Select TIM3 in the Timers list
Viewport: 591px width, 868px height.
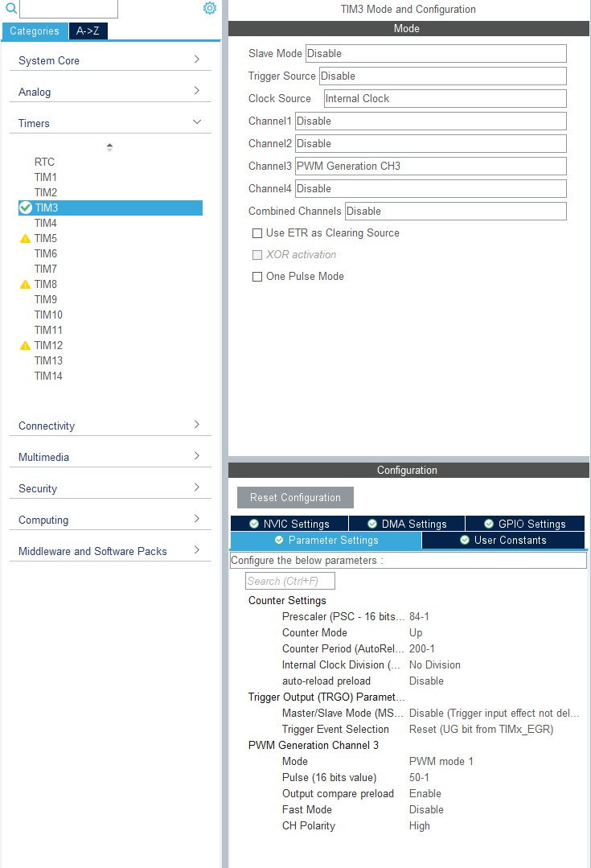[x=111, y=208]
